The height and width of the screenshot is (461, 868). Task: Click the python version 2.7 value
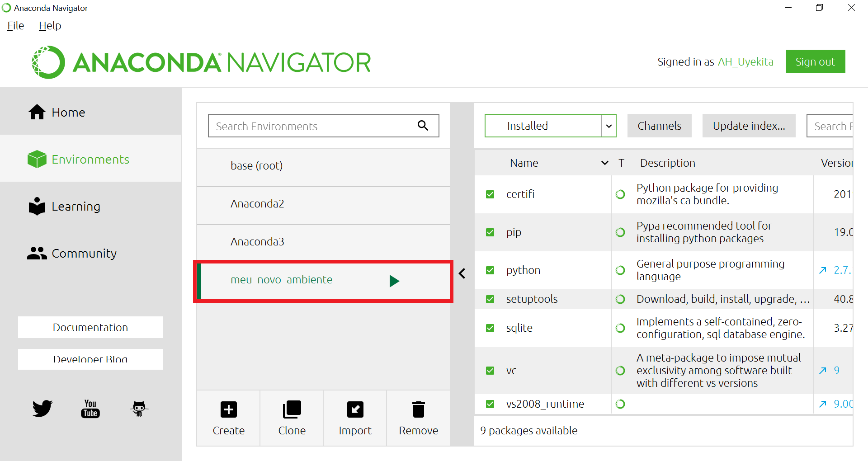(x=842, y=270)
